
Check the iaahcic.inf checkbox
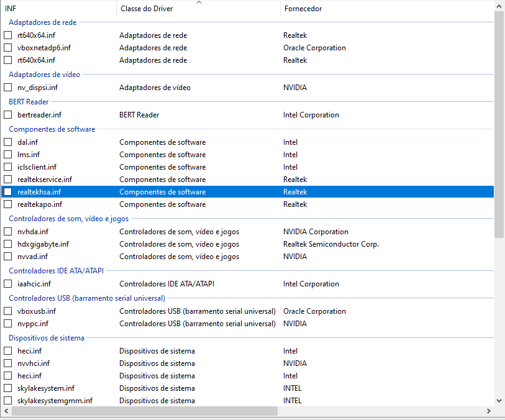(7, 284)
